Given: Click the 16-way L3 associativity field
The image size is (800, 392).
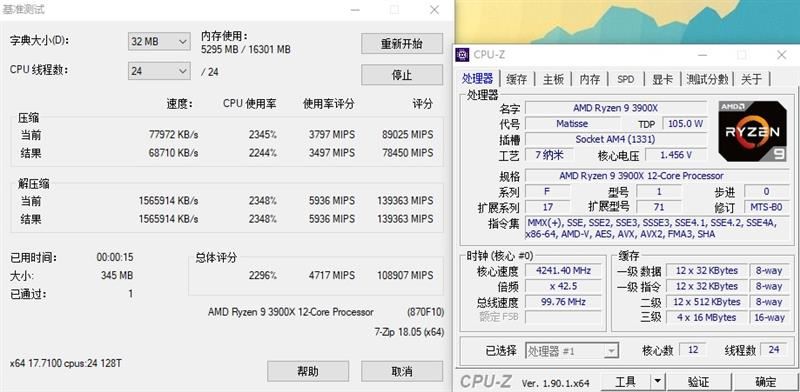Looking at the screenshot, I should coord(769,317).
